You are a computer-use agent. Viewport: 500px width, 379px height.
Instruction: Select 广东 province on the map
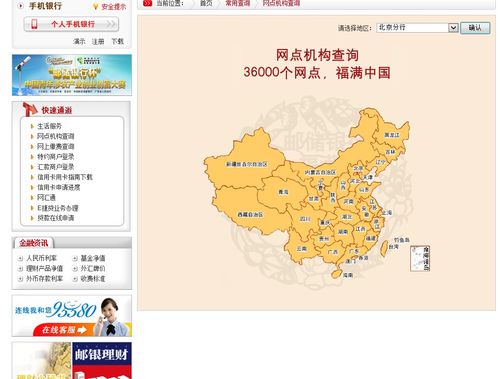click(354, 251)
